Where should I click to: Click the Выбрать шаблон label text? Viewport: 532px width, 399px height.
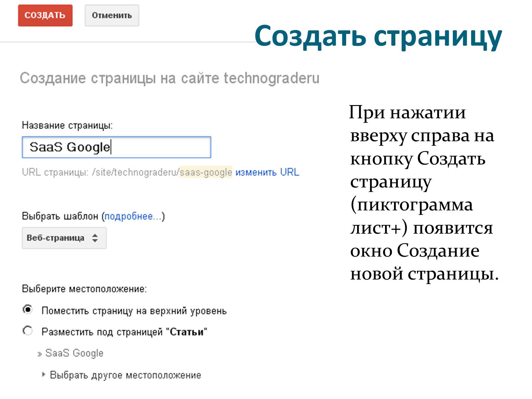[x=60, y=216]
